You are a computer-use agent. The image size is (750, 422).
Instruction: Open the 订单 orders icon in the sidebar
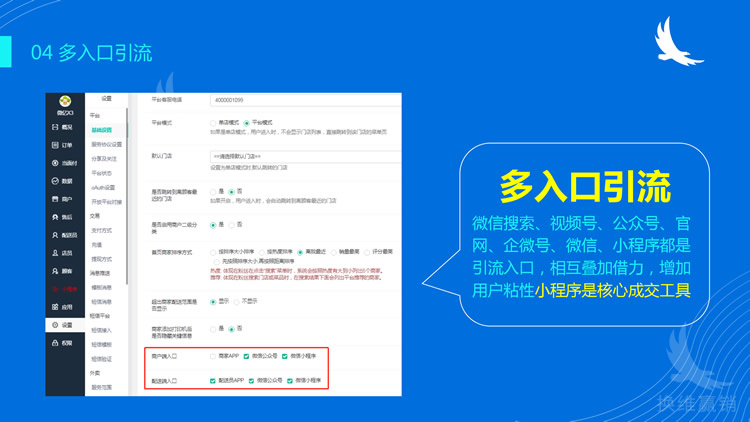click(x=55, y=145)
